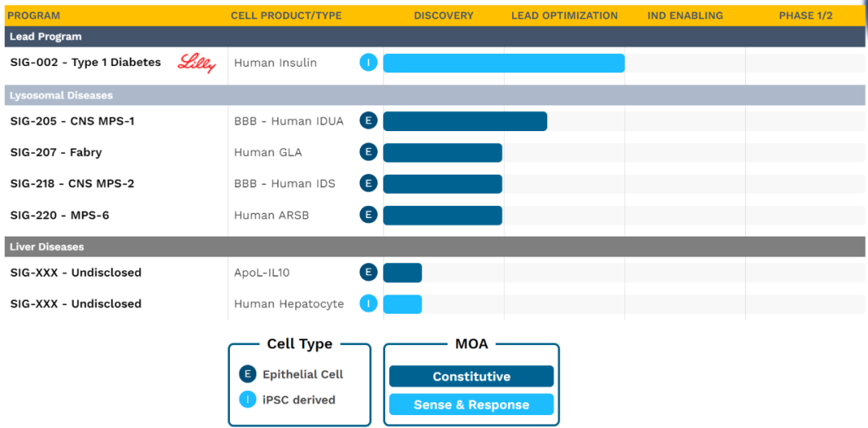Click the Epithelial icon beside ApoL-IL10

click(368, 272)
